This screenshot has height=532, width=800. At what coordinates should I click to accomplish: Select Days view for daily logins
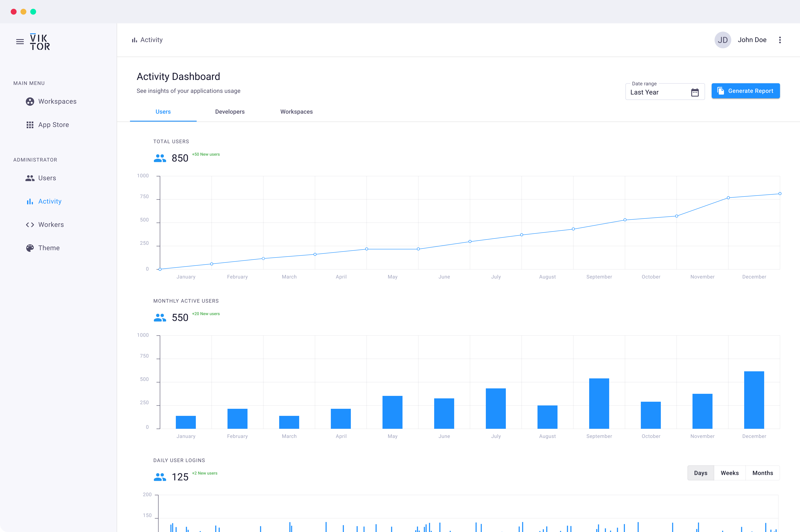[700, 473]
